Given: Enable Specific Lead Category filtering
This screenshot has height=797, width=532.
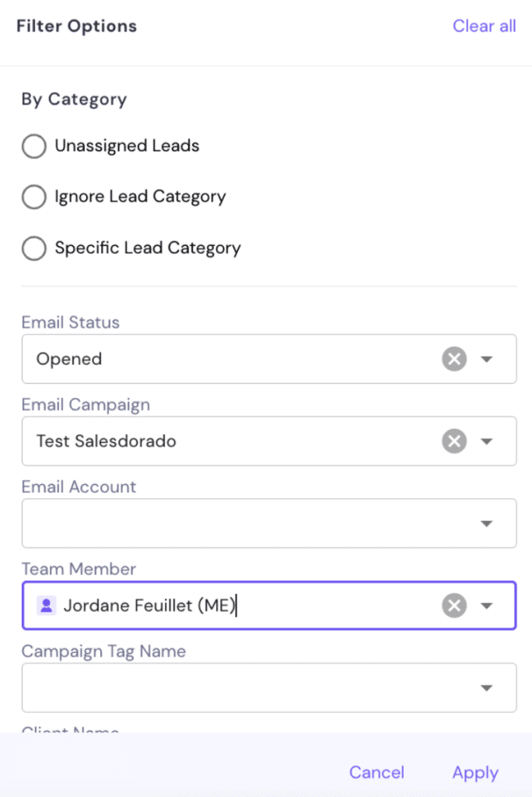Looking at the screenshot, I should click(x=33, y=248).
